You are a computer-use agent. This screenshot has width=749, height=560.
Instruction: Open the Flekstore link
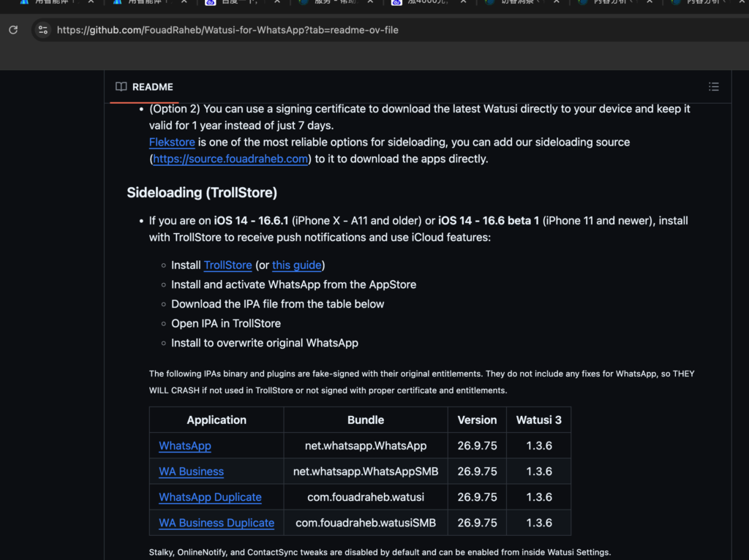172,143
